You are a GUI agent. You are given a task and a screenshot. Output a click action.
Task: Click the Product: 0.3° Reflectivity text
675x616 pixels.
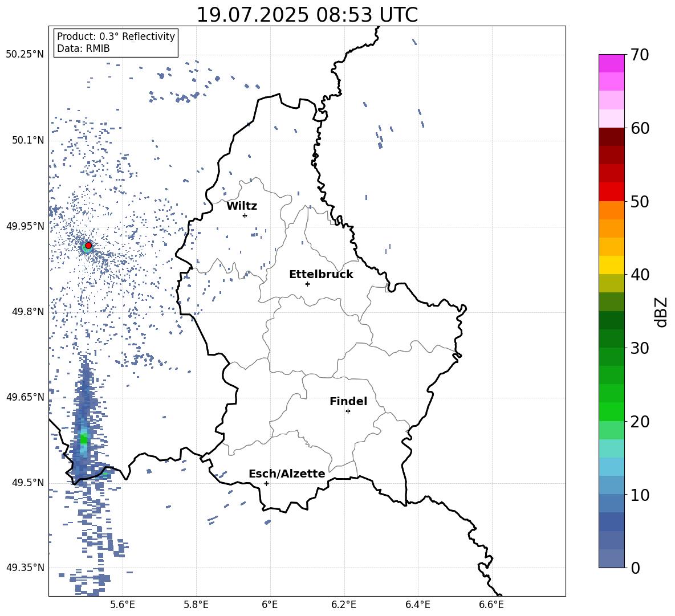click(x=116, y=36)
